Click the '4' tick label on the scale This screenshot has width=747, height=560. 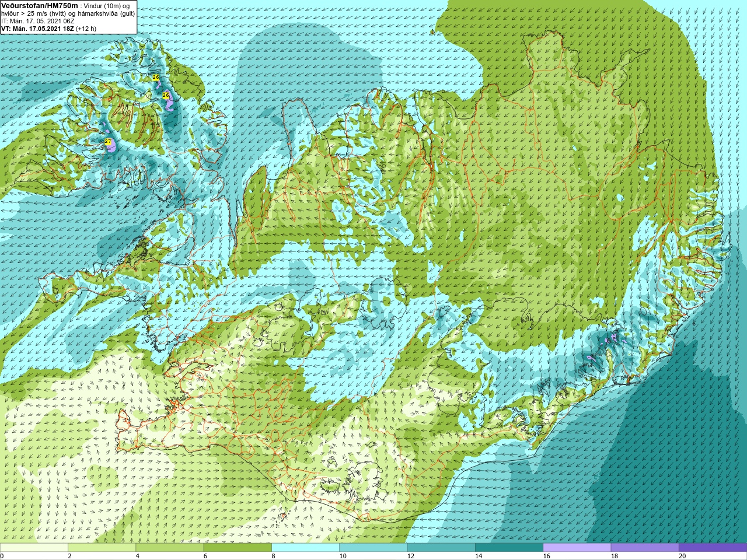pos(138,556)
